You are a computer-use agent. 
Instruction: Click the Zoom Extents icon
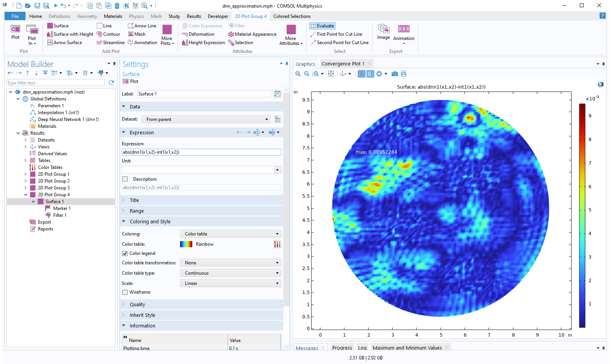coord(331,74)
